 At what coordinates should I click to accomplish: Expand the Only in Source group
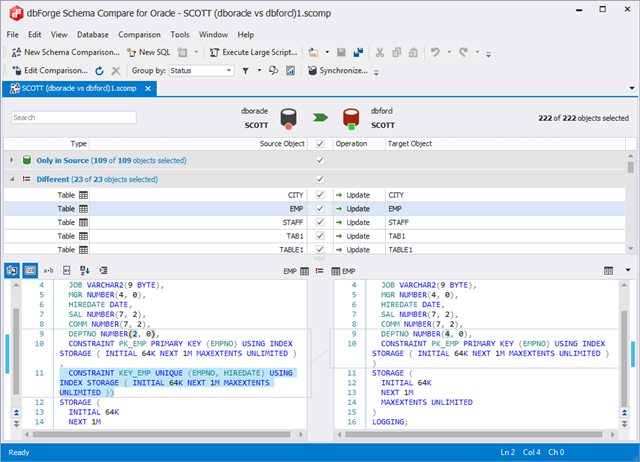click(12, 160)
